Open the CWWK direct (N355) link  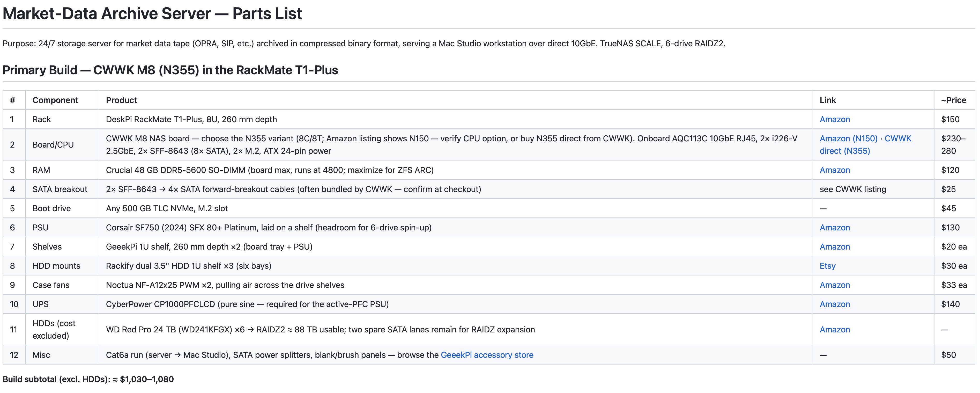[x=865, y=145]
